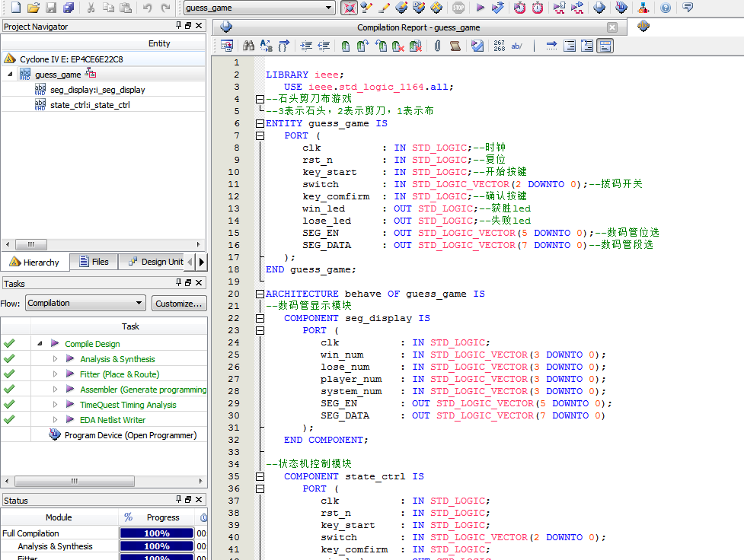Click the decrease indent icon

324,46
